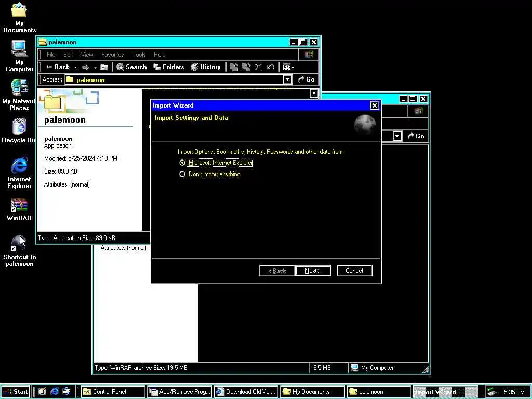This screenshot has width=532, height=399.
Task: Close the Import Wizard dialog with X
Action: click(x=374, y=105)
